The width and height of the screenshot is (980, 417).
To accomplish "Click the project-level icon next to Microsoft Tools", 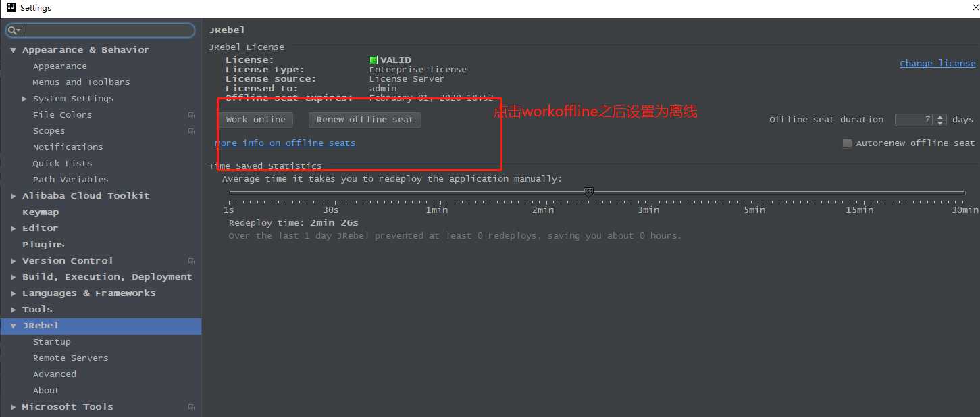I will [191, 407].
